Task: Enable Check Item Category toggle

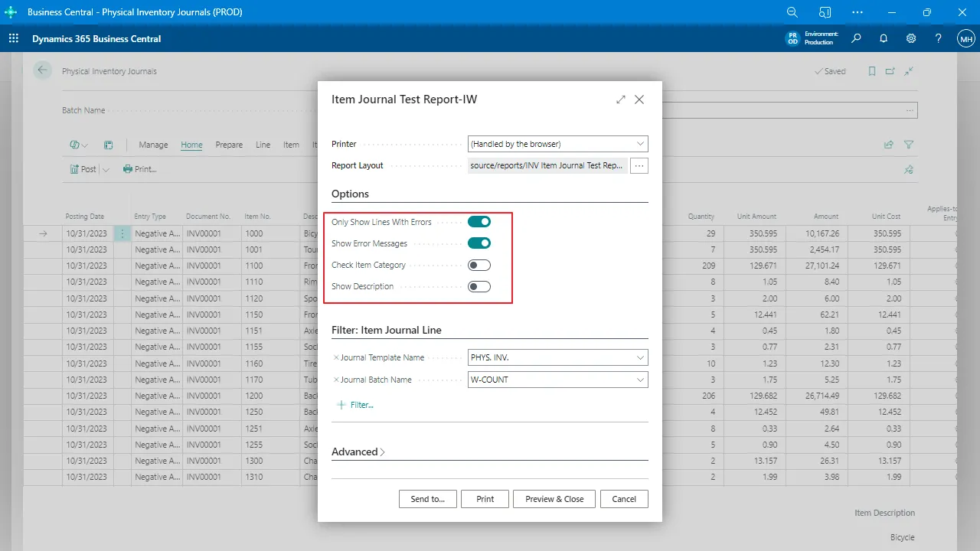Action: [x=479, y=265]
